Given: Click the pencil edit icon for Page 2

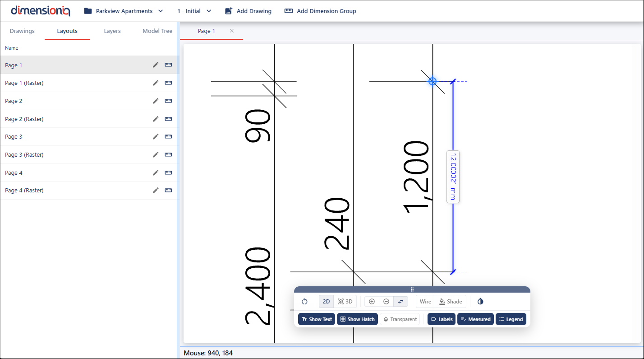Looking at the screenshot, I should tap(156, 101).
